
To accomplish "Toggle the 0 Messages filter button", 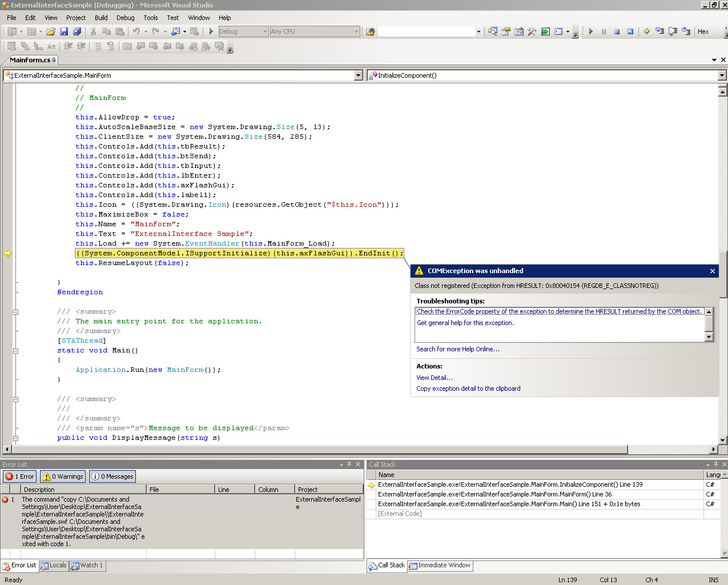I will (112, 476).
